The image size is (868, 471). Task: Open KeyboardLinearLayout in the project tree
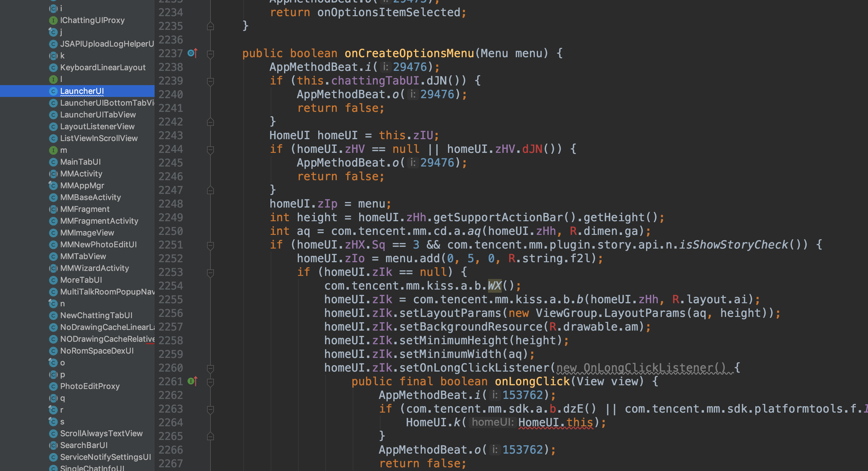(x=103, y=67)
